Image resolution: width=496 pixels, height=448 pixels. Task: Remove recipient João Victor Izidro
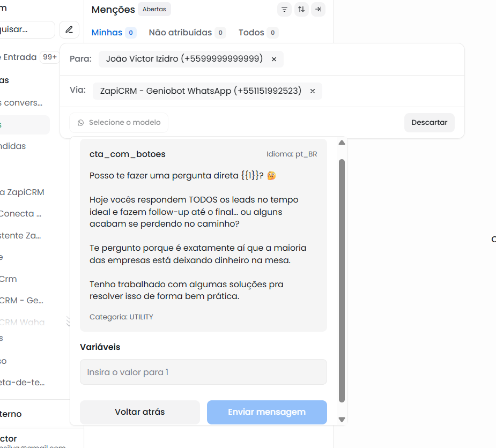tap(274, 59)
